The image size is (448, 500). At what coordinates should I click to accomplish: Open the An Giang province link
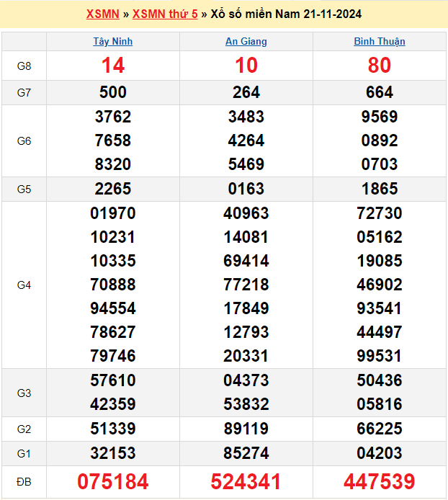(246, 42)
